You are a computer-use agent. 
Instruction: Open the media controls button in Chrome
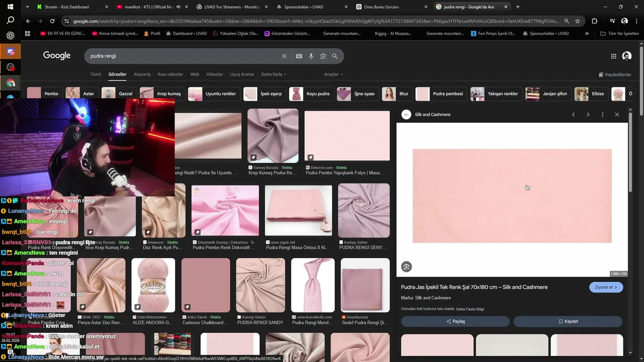coord(612,21)
